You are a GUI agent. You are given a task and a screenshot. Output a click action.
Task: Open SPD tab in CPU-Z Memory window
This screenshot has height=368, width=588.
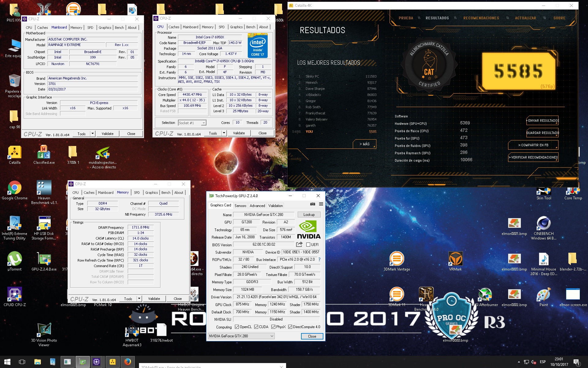click(137, 193)
